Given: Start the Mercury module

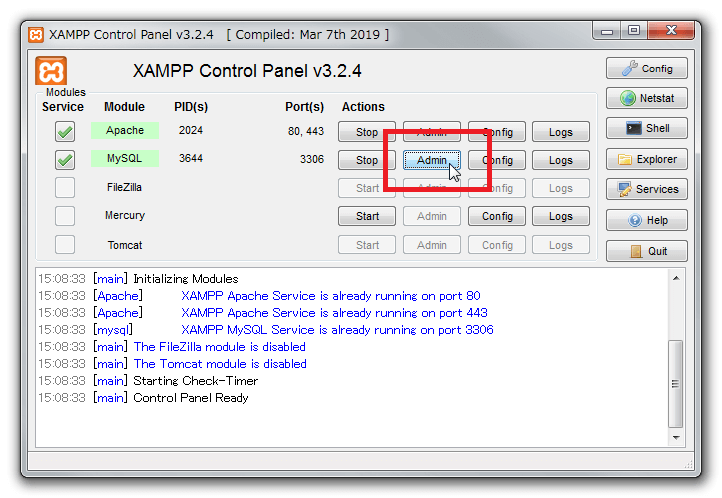Looking at the screenshot, I should pos(367,216).
